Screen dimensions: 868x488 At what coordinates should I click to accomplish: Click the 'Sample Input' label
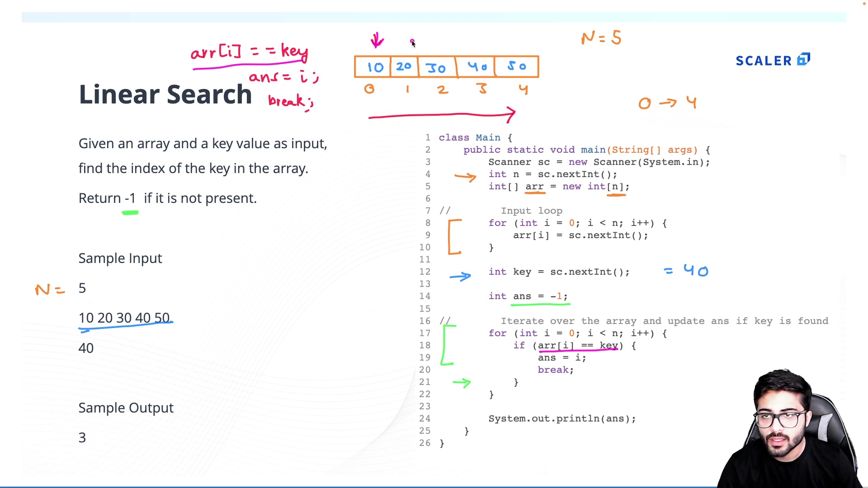point(120,258)
